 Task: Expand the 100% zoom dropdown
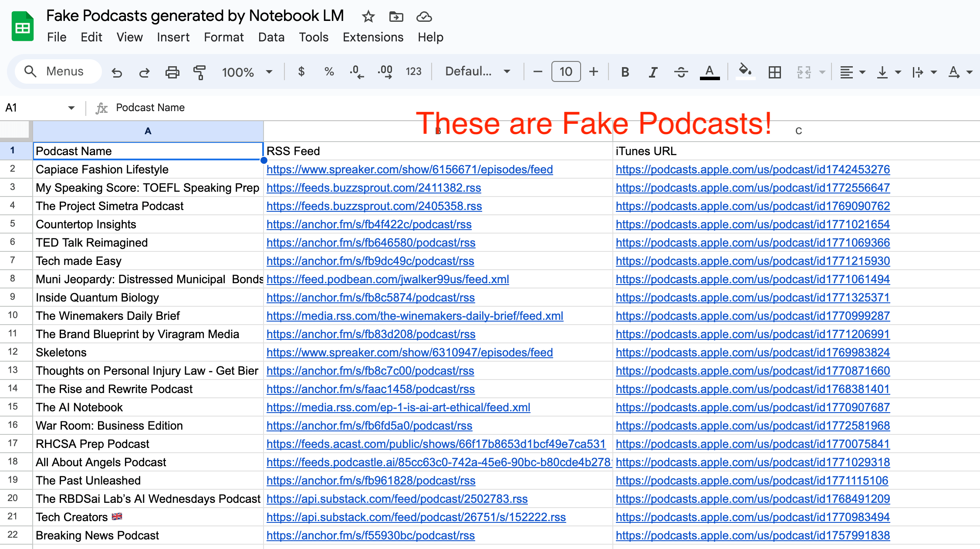point(247,72)
